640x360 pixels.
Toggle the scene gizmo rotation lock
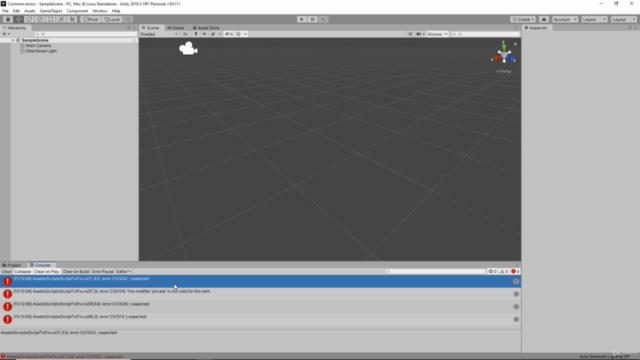pyautogui.click(x=516, y=43)
